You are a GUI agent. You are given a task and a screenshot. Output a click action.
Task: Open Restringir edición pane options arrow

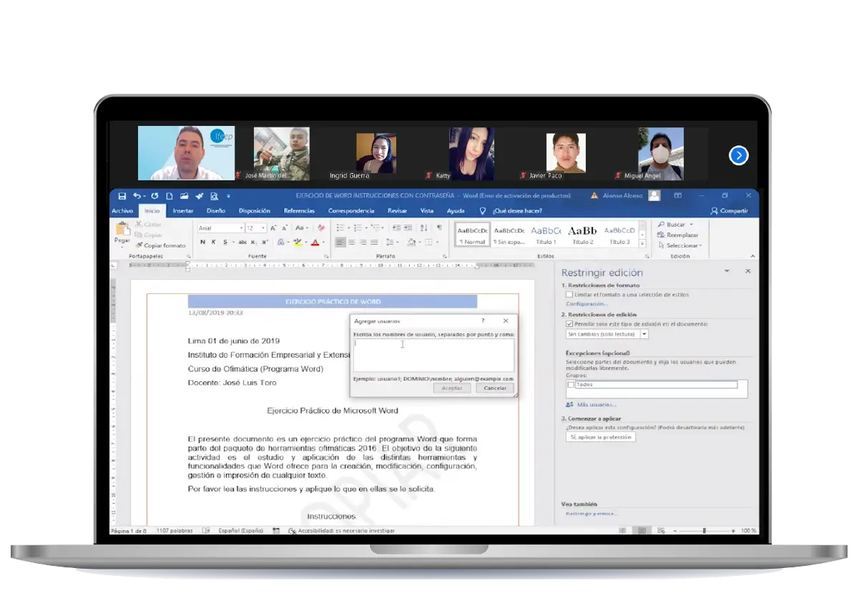coord(727,272)
